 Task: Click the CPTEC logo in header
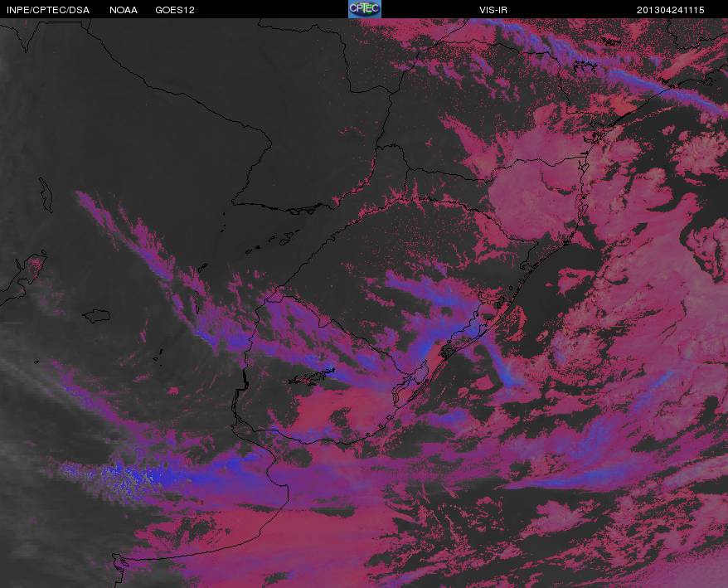[365, 9]
